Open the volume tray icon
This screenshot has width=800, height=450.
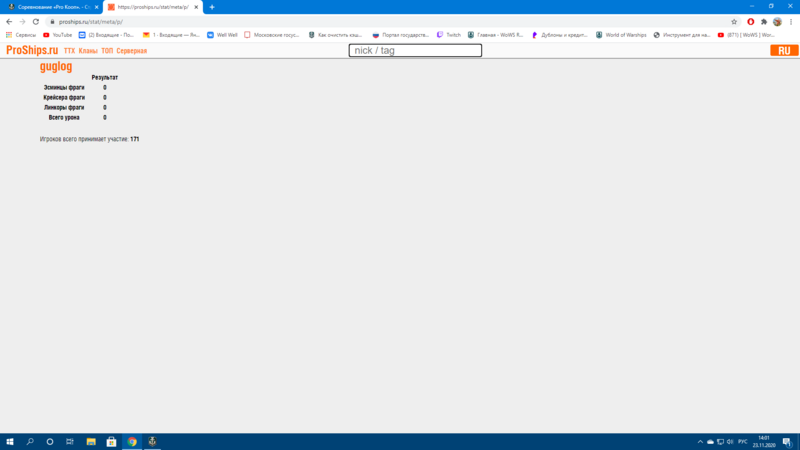point(730,442)
